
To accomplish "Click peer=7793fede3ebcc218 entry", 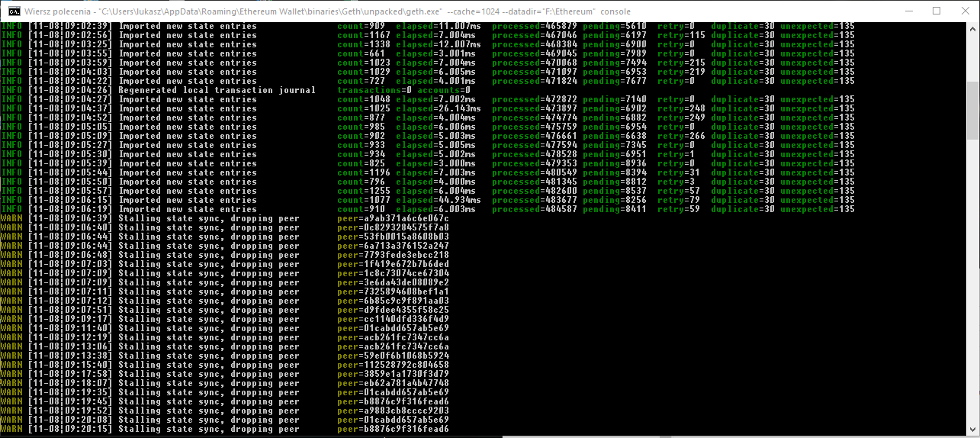I will pos(393,255).
